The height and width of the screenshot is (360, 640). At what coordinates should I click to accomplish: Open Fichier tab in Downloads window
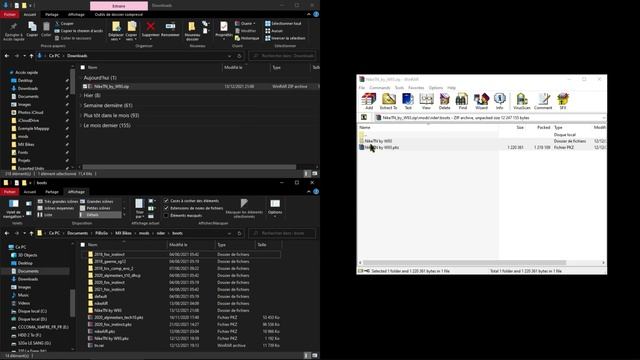coord(10,14)
